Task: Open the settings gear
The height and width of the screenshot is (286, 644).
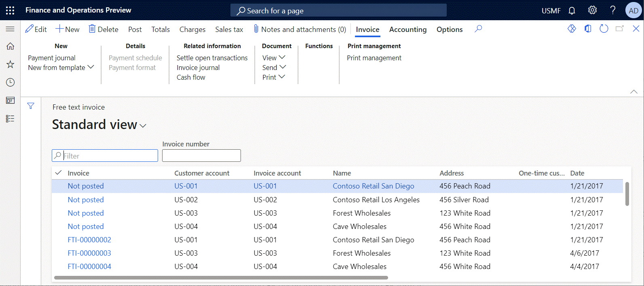Action: tap(592, 10)
